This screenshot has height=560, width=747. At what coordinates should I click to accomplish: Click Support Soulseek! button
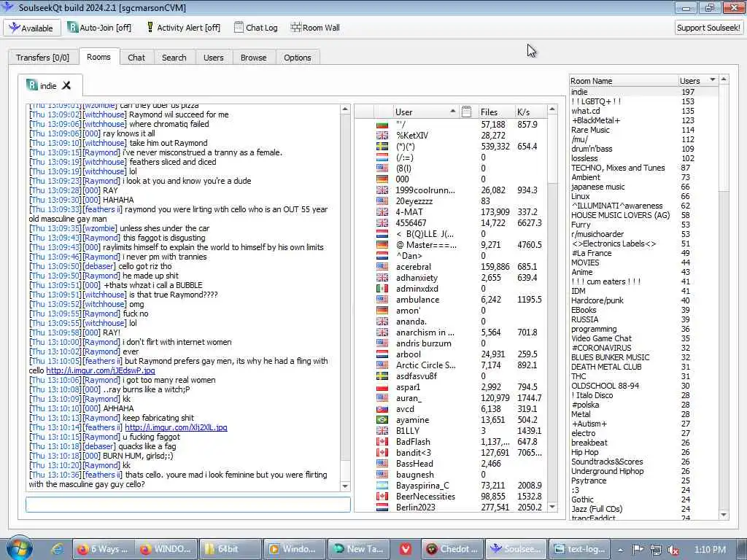708,28
